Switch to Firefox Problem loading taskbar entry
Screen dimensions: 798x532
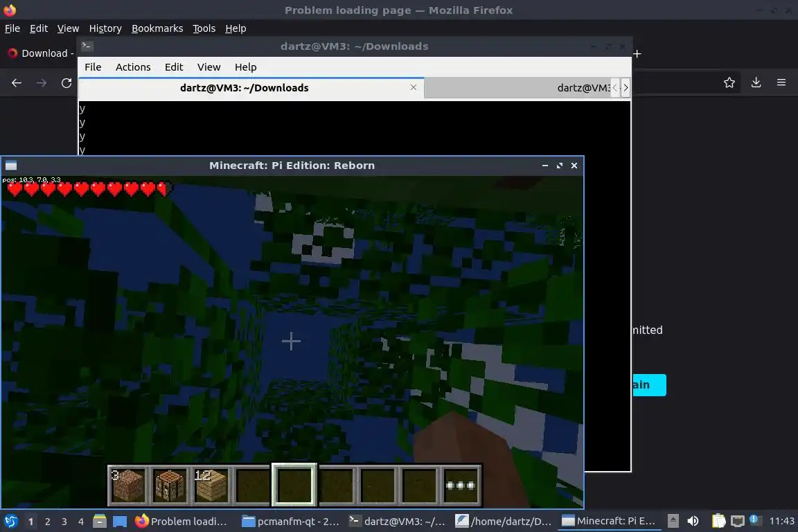pos(181,522)
